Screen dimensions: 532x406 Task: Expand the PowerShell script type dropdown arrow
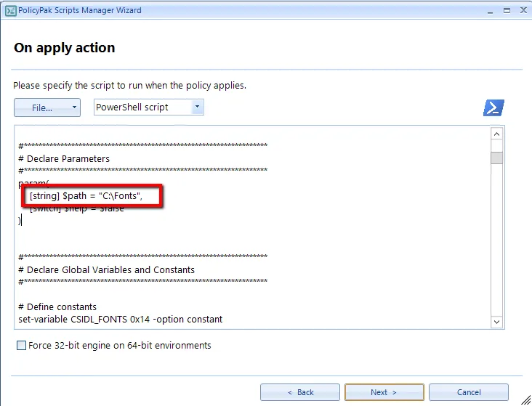pos(196,107)
